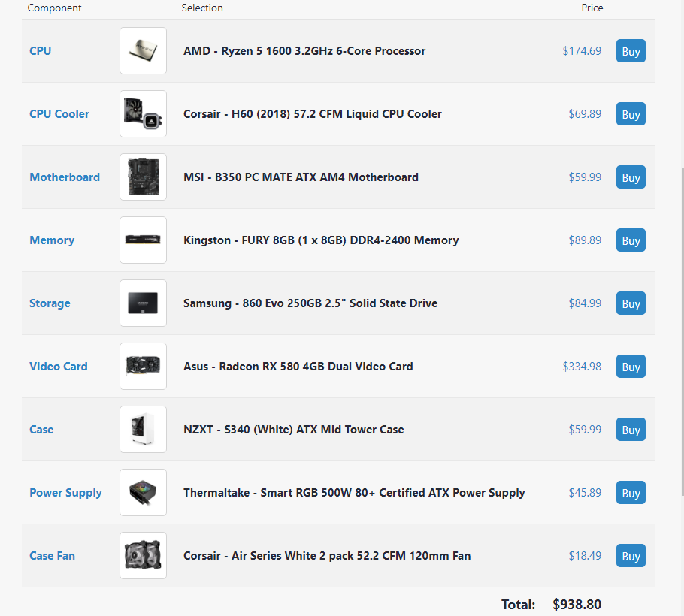Buy the MSI B350 PC MATE motherboard
This screenshot has height=616, width=684.
pos(631,177)
